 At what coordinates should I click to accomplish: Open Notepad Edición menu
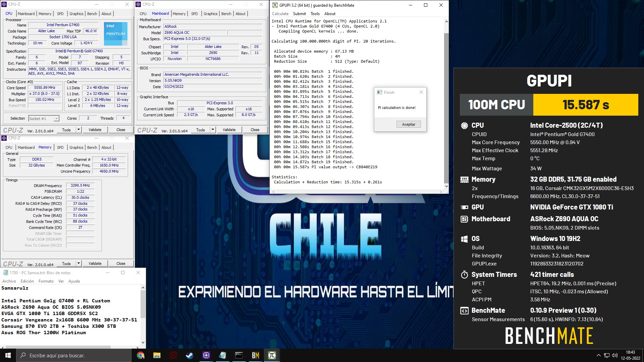[x=27, y=281]
